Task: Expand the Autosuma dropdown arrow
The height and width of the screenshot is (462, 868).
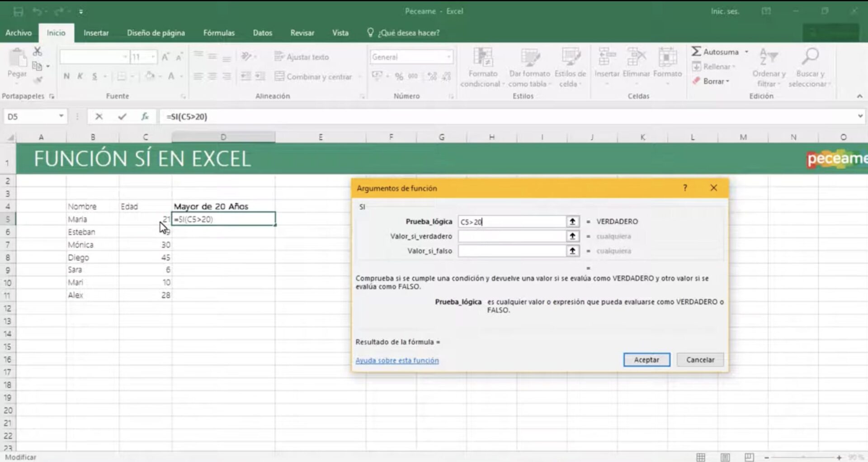Action: (746, 52)
